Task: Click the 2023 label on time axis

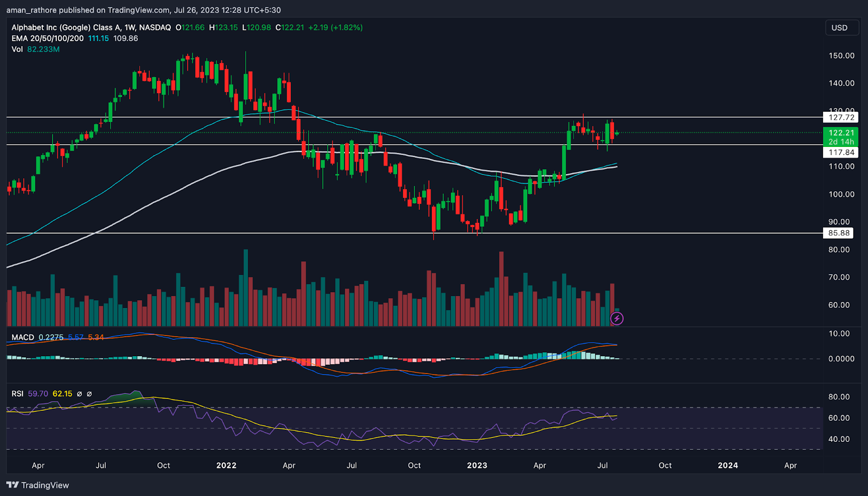Action: pos(477,465)
